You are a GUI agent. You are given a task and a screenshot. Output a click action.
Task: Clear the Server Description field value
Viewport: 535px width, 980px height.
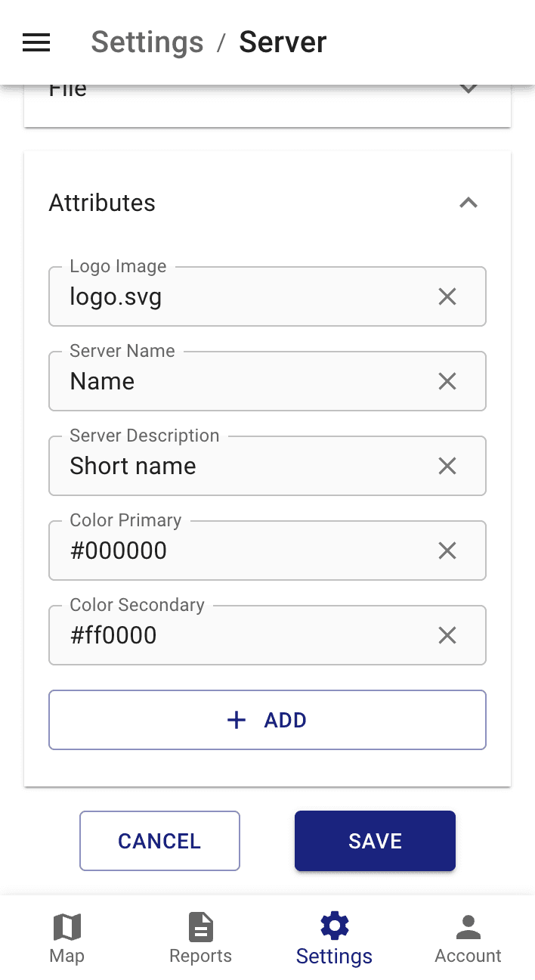[x=447, y=466]
